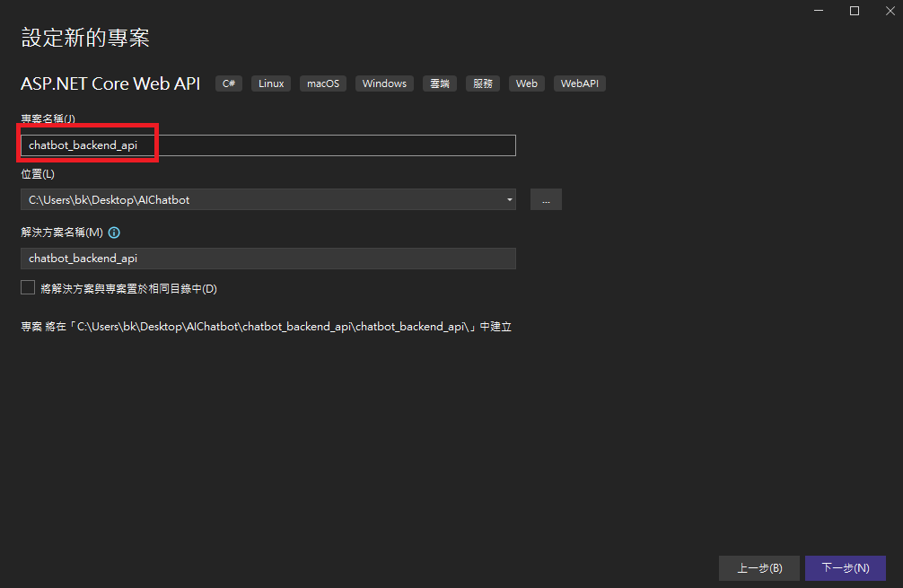Viewport: 903px width, 588px height.
Task: Click the C# tag
Action: tap(229, 83)
